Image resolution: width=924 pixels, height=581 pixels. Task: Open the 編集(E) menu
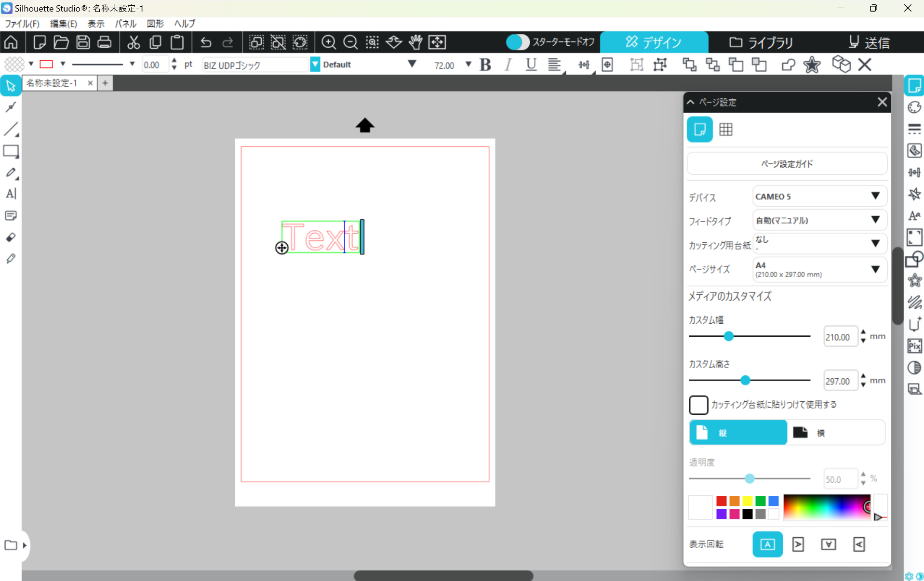coord(64,24)
